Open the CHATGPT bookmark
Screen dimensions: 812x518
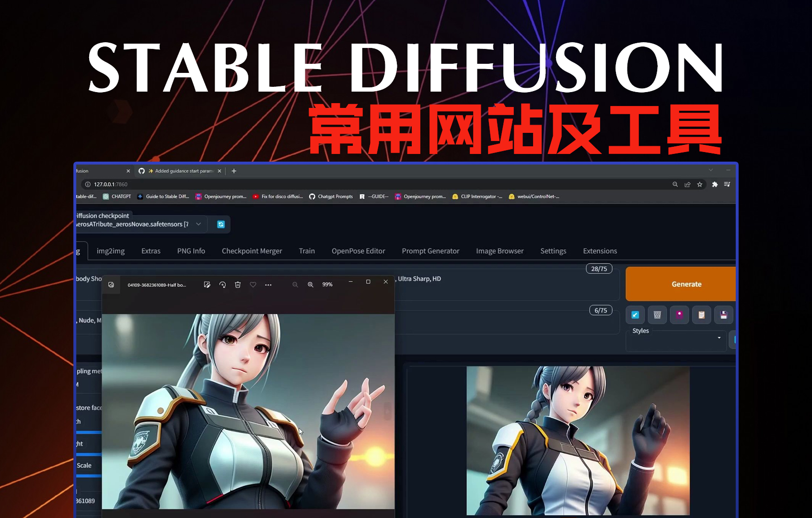tap(117, 197)
